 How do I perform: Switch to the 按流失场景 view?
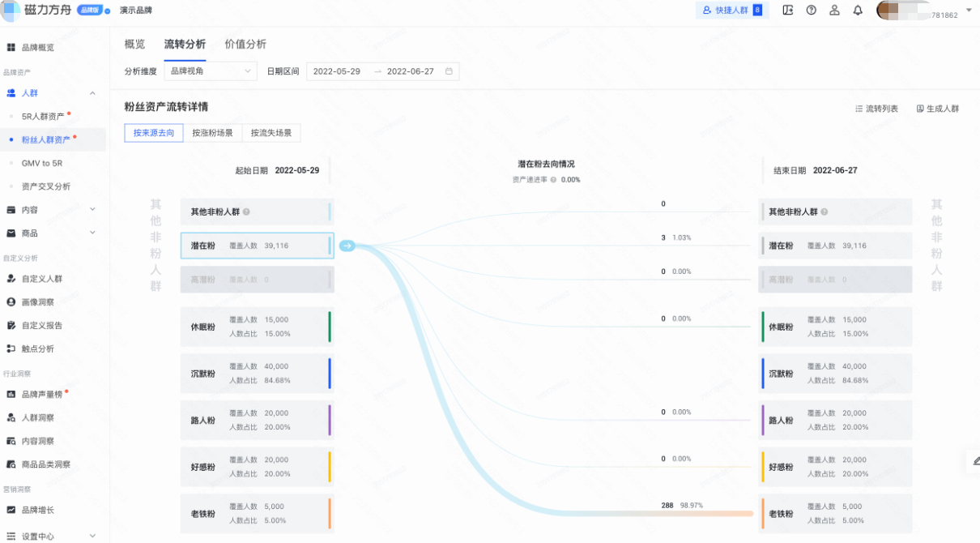click(271, 132)
